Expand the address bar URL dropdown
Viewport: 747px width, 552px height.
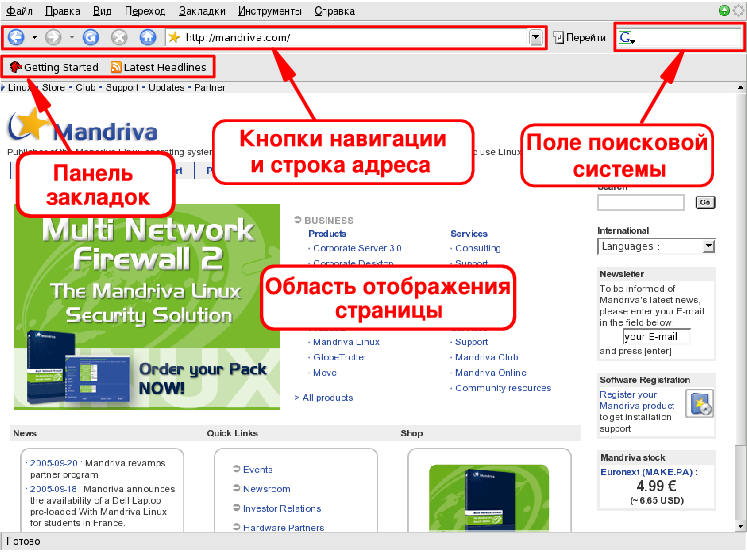(536, 37)
